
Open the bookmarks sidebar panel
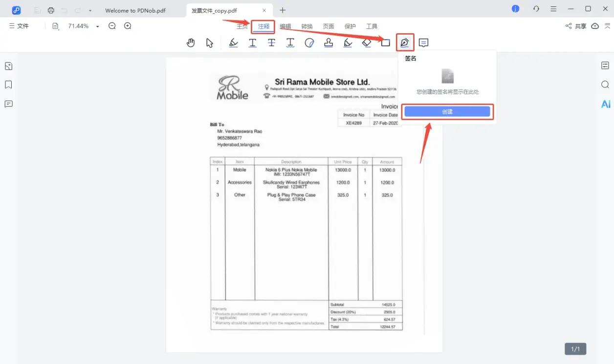coord(8,85)
